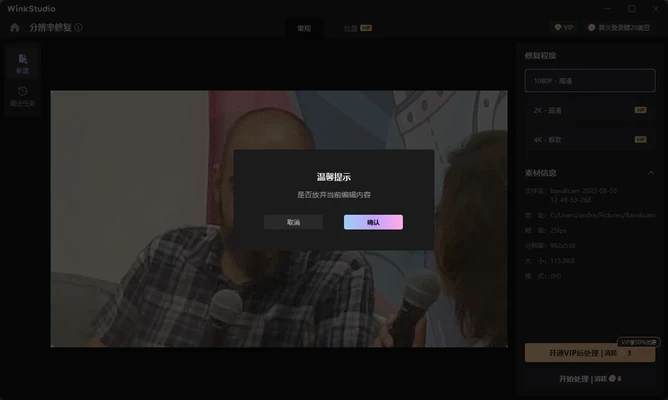
Task: Select the 4K 极致 repair level
Action: pos(590,139)
